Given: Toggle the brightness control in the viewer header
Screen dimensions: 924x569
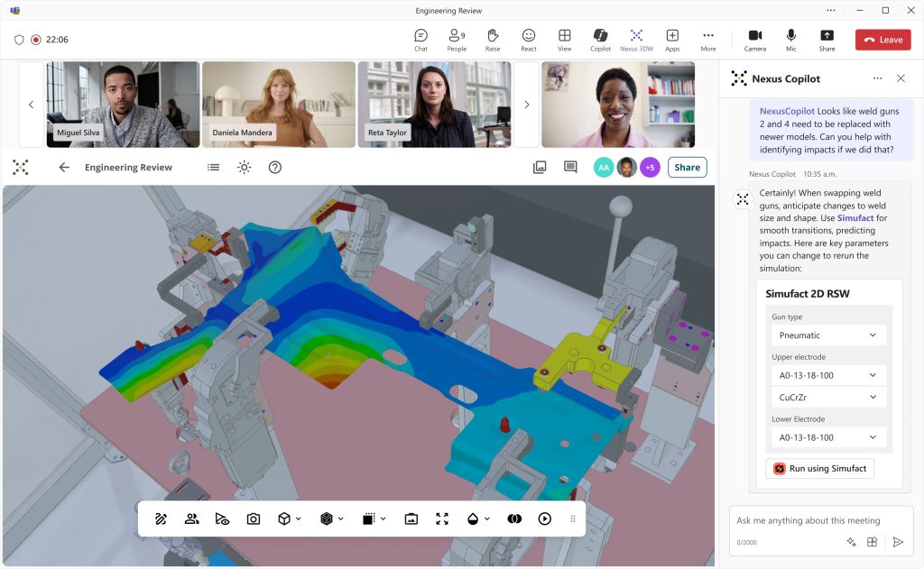Looking at the screenshot, I should tap(244, 167).
